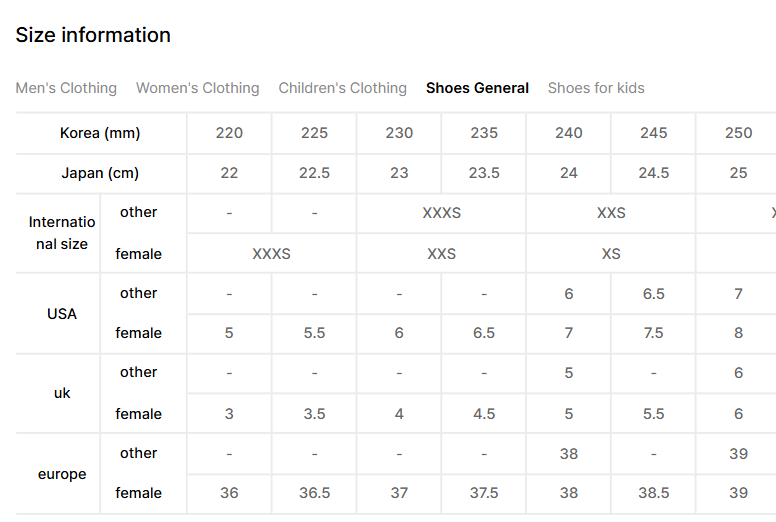
Task: Select the female XXXS international size cell
Action: coord(271,254)
